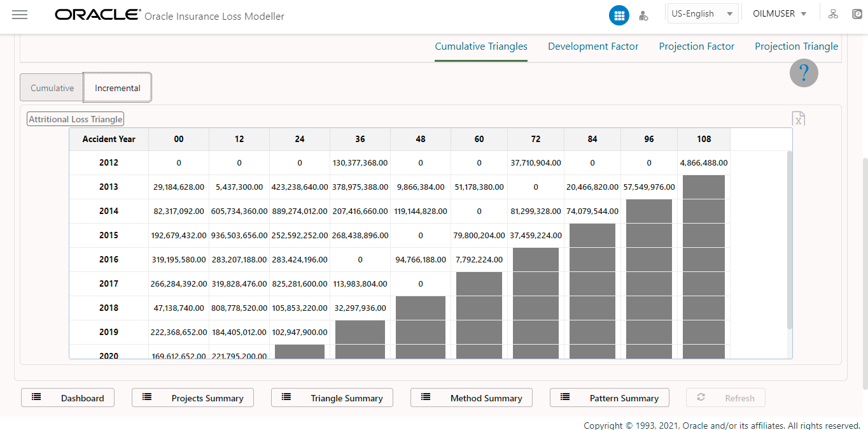The height and width of the screenshot is (430, 868).
Task: Open the user administration settings icon
Action: (643, 15)
